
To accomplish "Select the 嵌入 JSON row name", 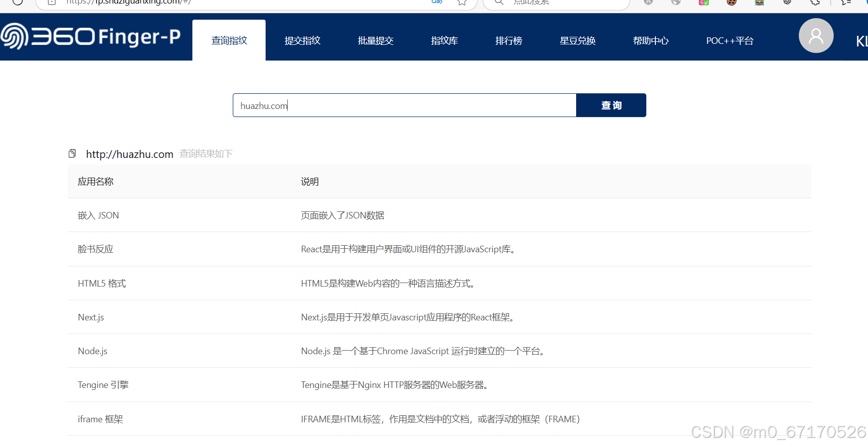I will [98, 215].
